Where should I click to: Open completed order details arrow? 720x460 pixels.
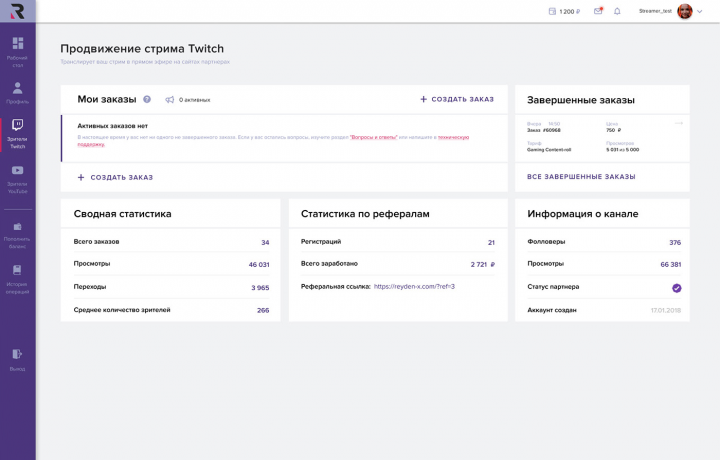point(679,123)
